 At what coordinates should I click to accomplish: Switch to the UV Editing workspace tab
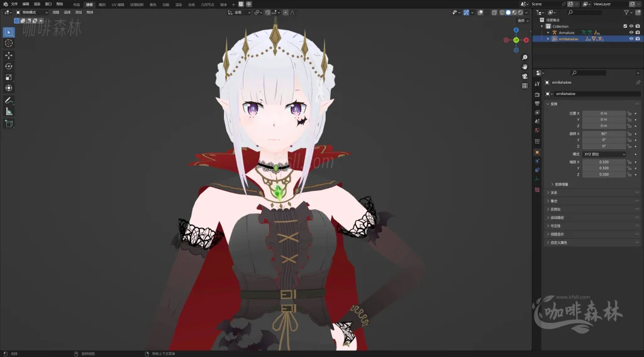pos(118,4)
